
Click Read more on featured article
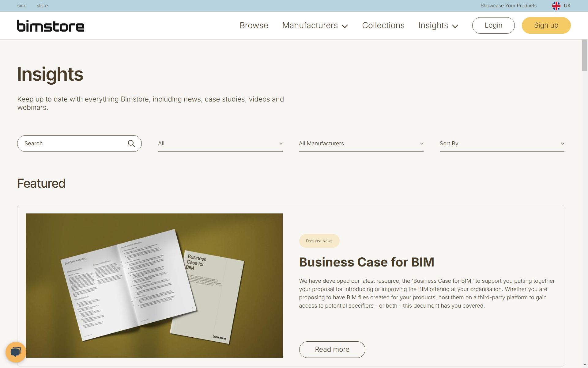click(x=332, y=350)
